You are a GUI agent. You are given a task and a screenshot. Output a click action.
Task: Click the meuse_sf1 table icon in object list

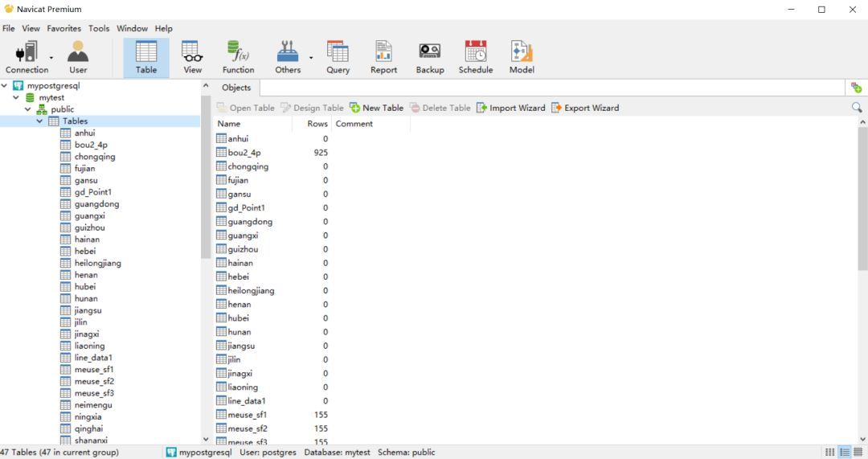[x=222, y=415]
